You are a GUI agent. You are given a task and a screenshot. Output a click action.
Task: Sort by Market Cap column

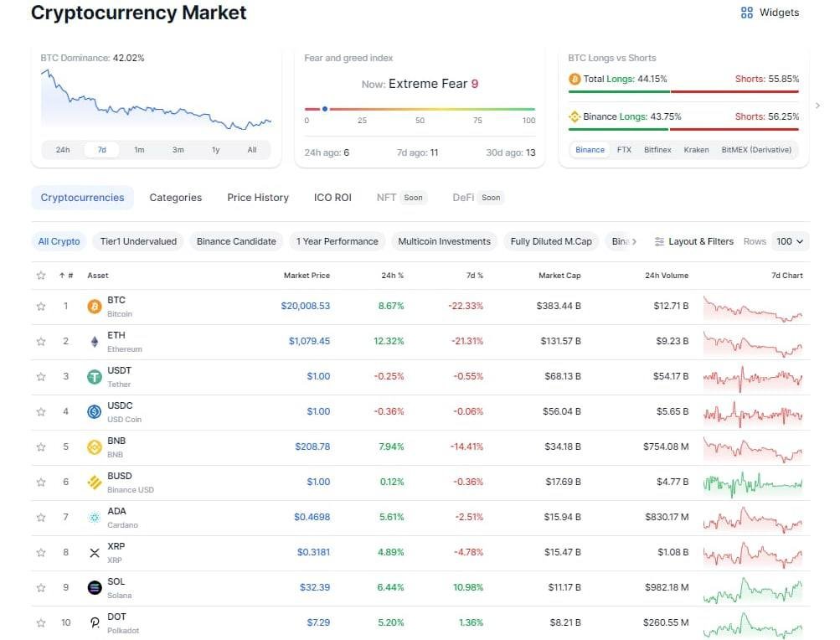(x=559, y=276)
